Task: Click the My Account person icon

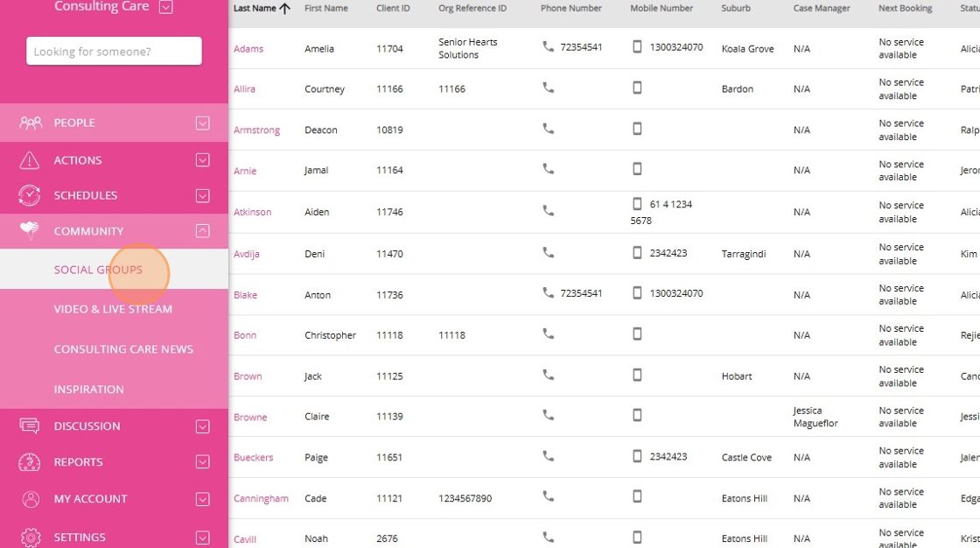Action: click(30, 499)
